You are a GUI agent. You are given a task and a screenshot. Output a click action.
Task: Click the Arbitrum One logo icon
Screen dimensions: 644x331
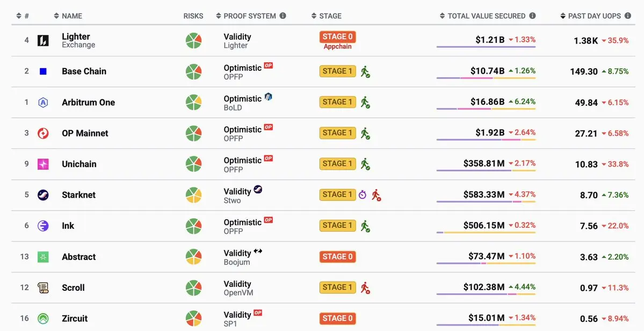point(43,102)
